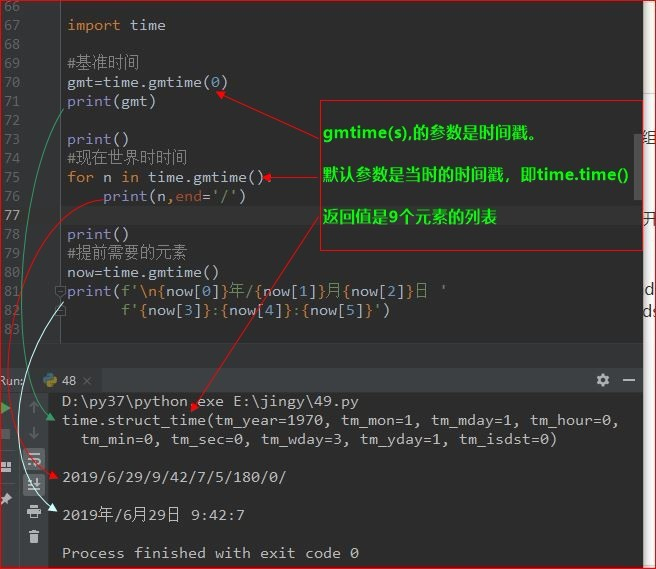Click the Stop button in Run panel
Image resolution: width=656 pixels, height=569 pixels.
(x=5, y=434)
